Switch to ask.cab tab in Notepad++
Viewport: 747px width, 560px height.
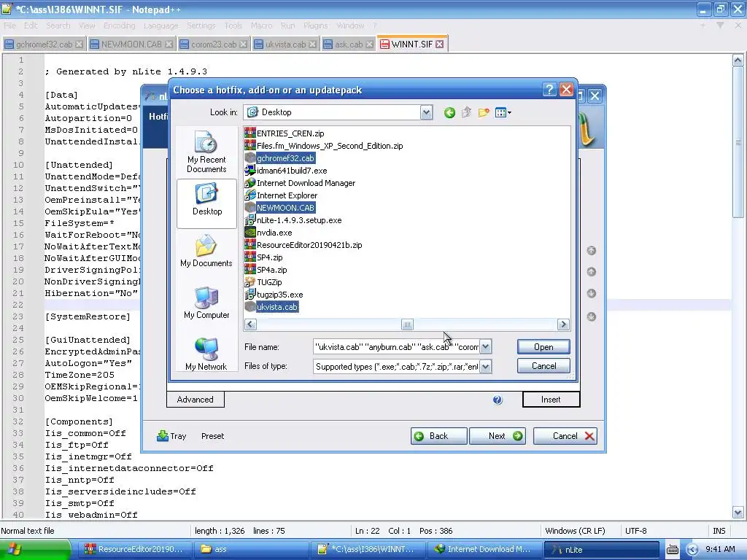coord(348,44)
